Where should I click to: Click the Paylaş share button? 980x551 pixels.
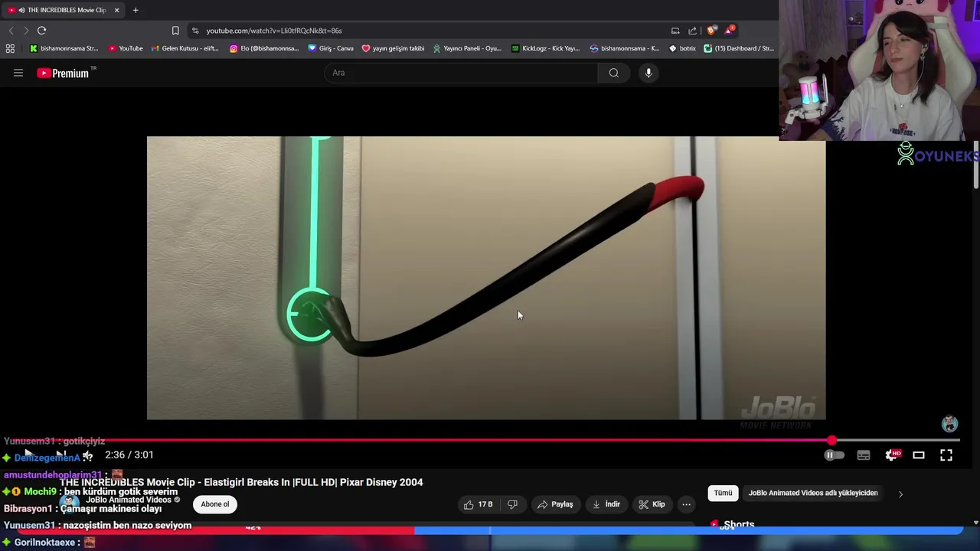click(555, 504)
